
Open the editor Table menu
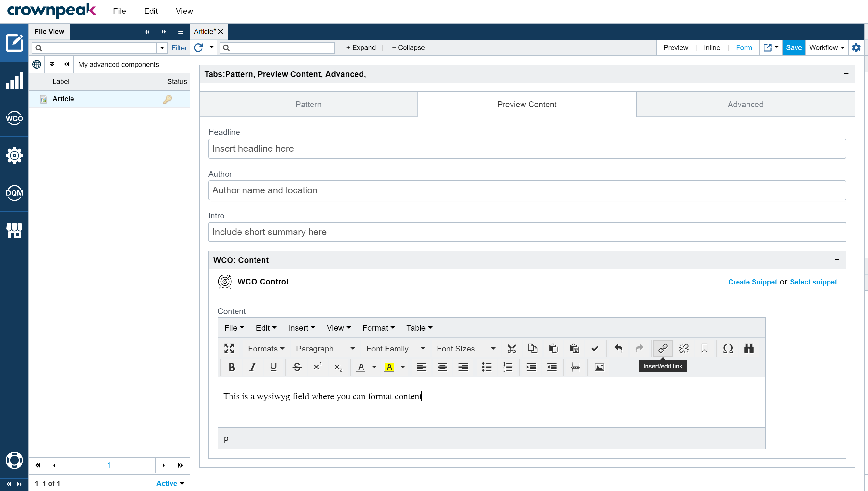[419, 328]
